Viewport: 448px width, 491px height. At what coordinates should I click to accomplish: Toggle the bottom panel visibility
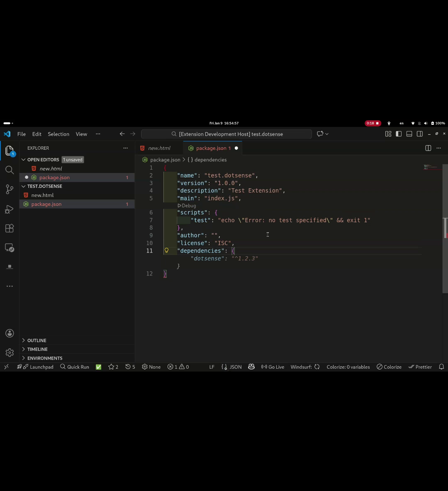pos(409,134)
